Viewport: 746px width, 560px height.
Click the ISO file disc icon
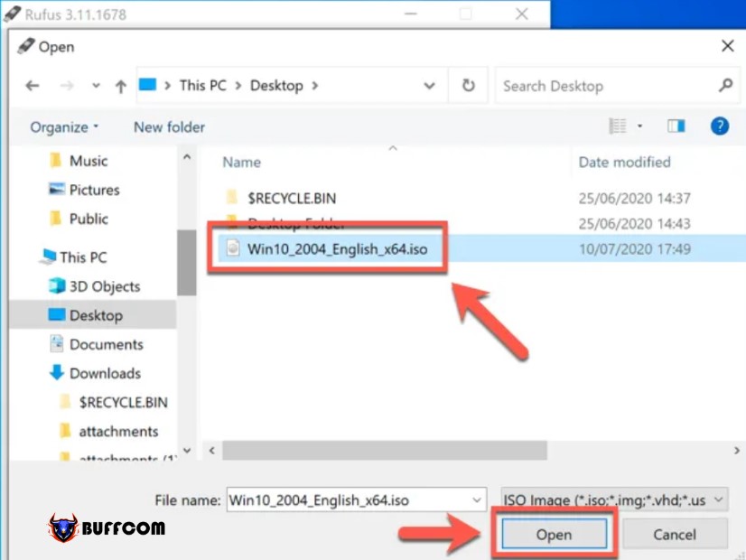233,247
